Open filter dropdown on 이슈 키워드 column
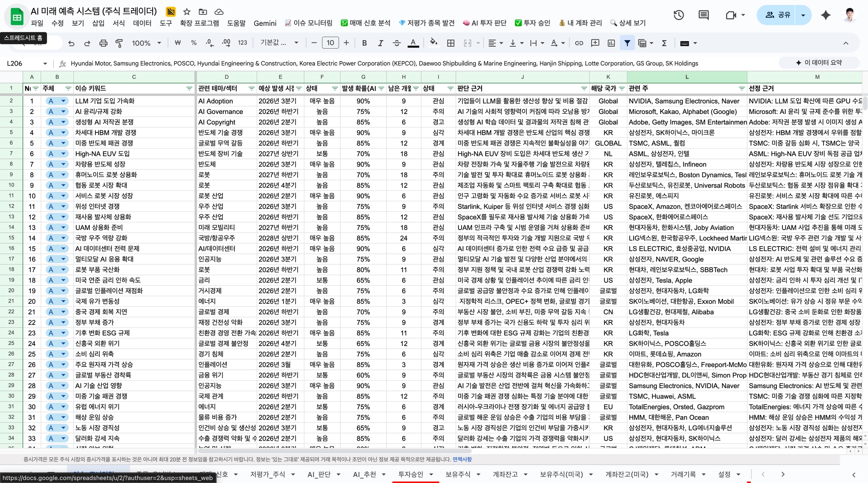Screen dimensions: 868x483 189,89
